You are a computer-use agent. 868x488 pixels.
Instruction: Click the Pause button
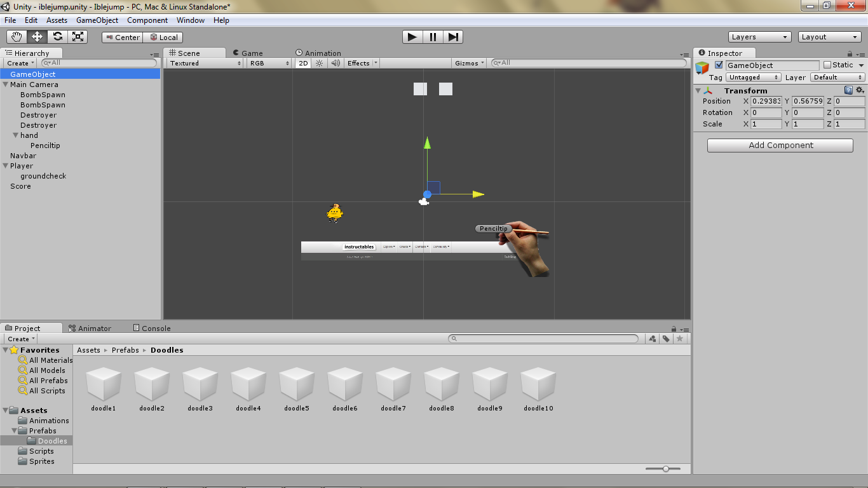pos(433,37)
